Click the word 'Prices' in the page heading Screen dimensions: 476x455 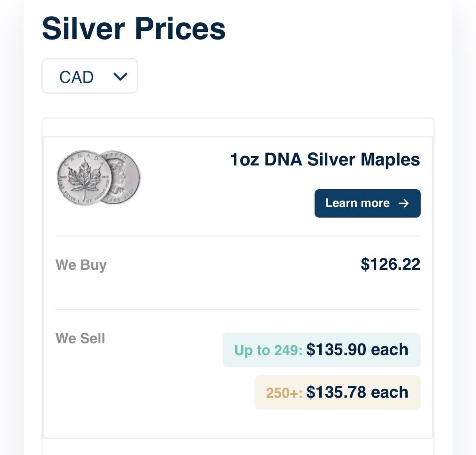180,29
